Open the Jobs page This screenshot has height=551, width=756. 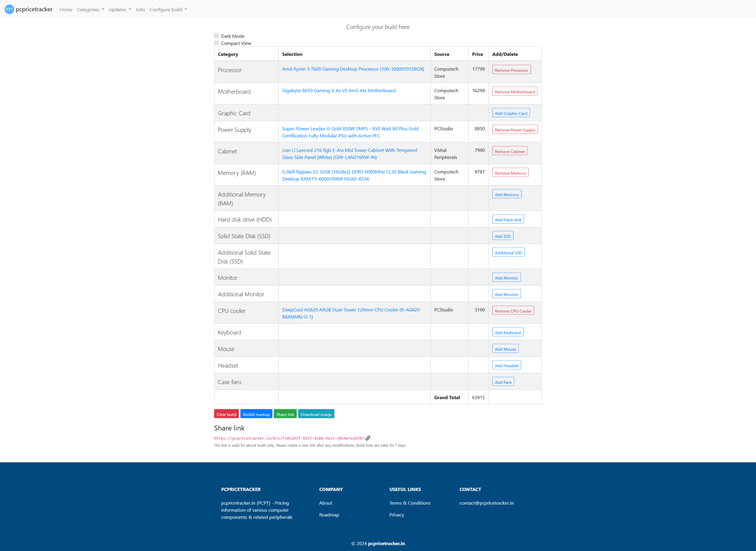(x=140, y=9)
